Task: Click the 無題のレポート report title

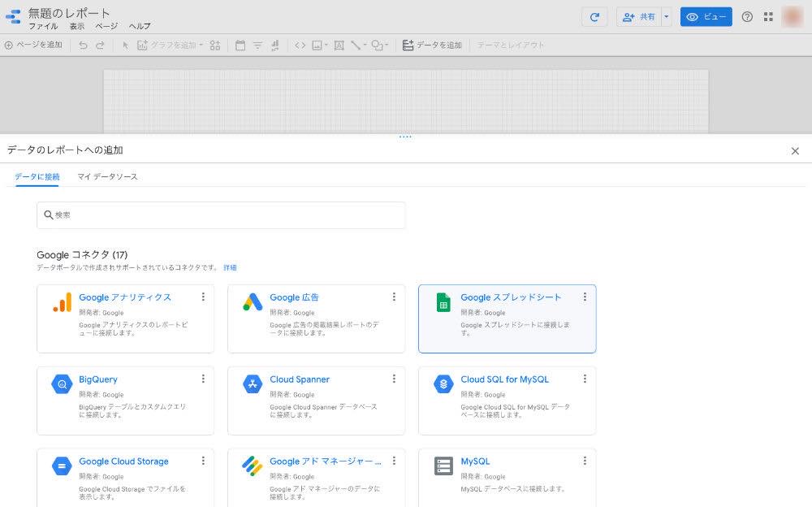Action: point(69,12)
